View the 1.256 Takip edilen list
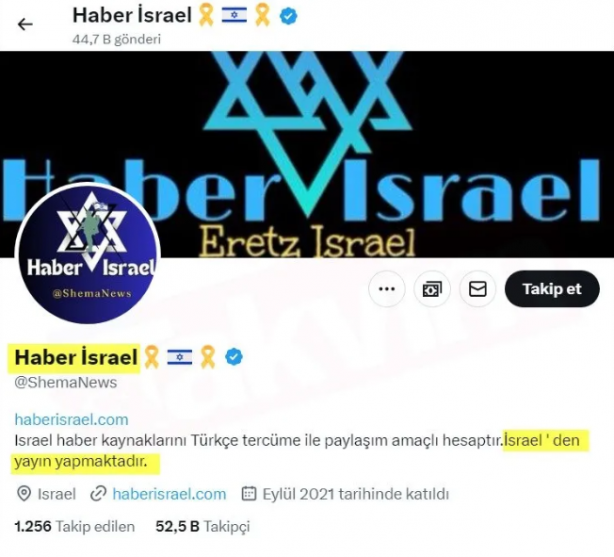The image size is (614, 557). 74,526
